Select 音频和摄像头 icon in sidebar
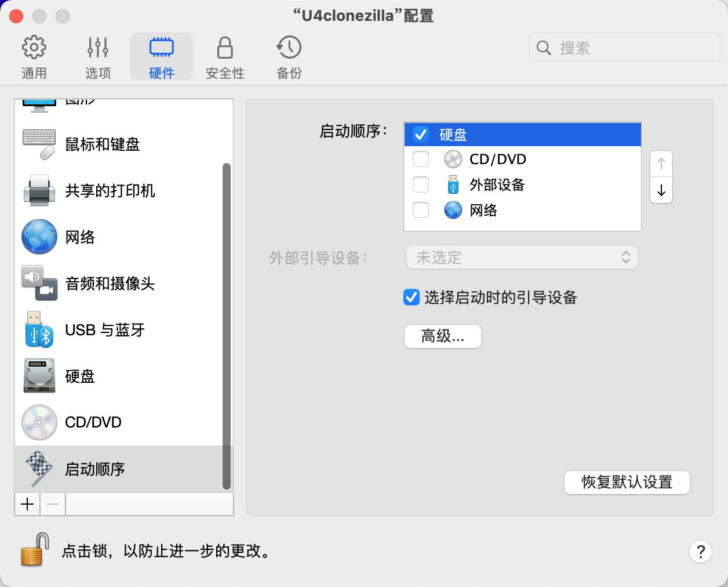This screenshot has width=728, height=587. click(39, 283)
